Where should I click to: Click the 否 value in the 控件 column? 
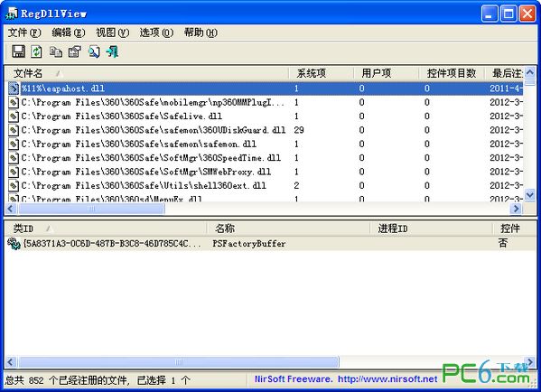(503, 243)
